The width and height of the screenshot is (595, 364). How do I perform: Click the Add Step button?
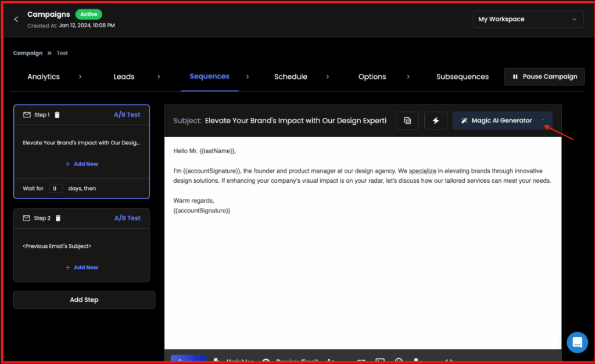[x=84, y=300]
